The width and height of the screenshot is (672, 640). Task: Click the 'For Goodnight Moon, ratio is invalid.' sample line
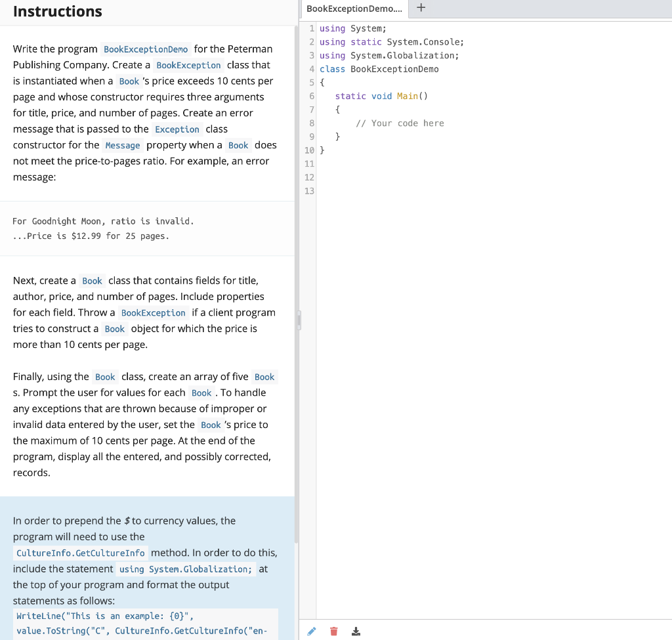pos(103,221)
